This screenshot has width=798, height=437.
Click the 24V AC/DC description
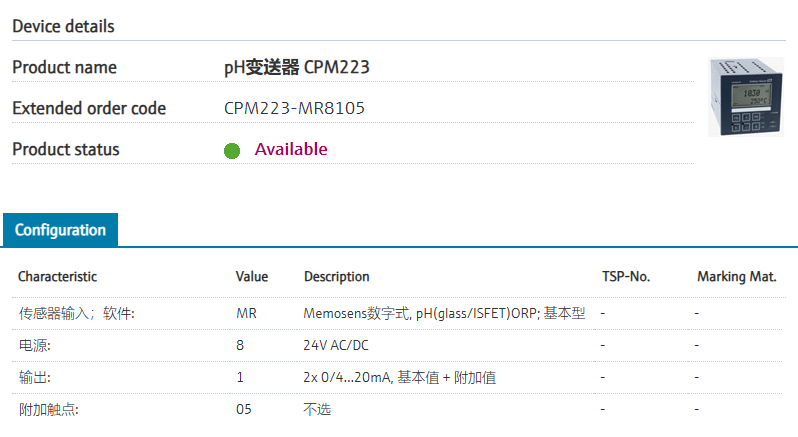click(336, 345)
